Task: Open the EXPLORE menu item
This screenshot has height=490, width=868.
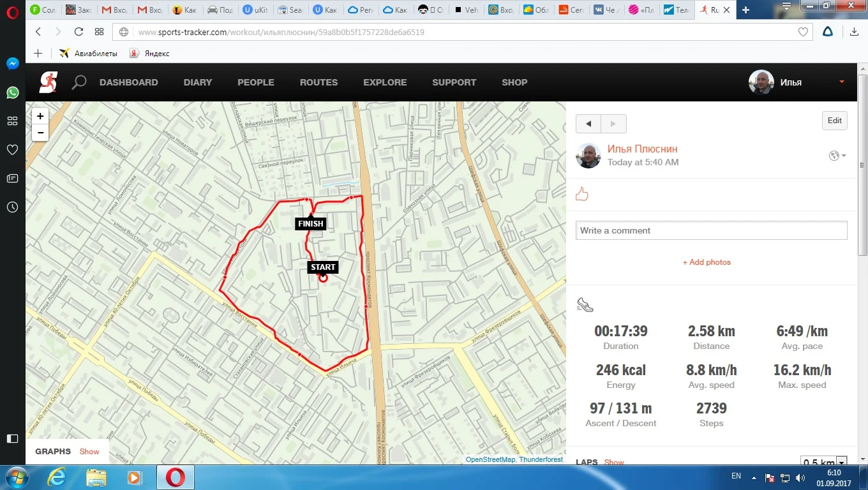Action: (385, 82)
